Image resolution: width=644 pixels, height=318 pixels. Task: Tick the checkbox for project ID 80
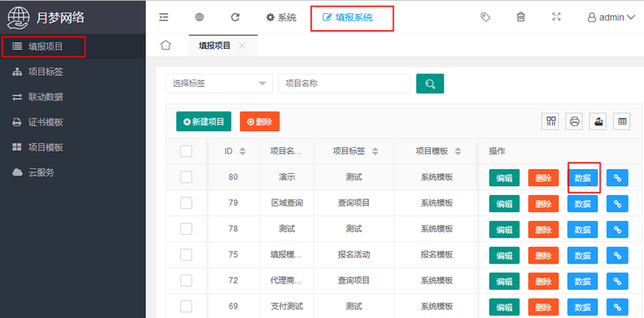click(186, 177)
